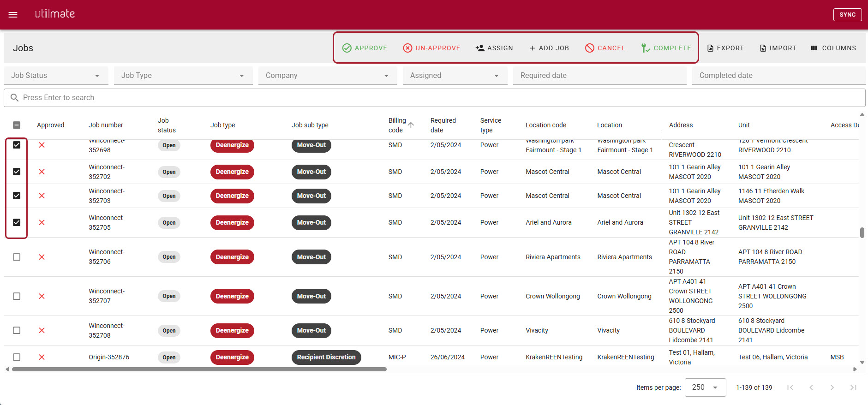868x405 pixels.
Task: Toggle the select-all header checkbox
Action: click(x=17, y=125)
